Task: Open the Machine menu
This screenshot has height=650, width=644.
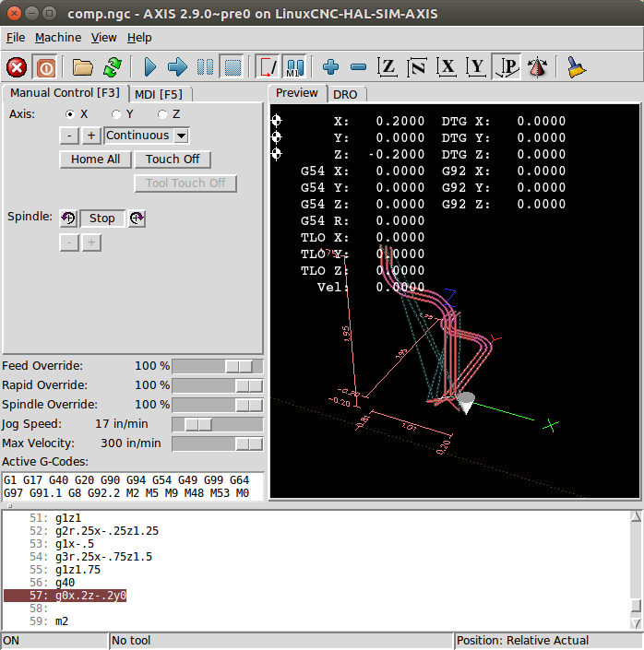Action: pos(58,38)
